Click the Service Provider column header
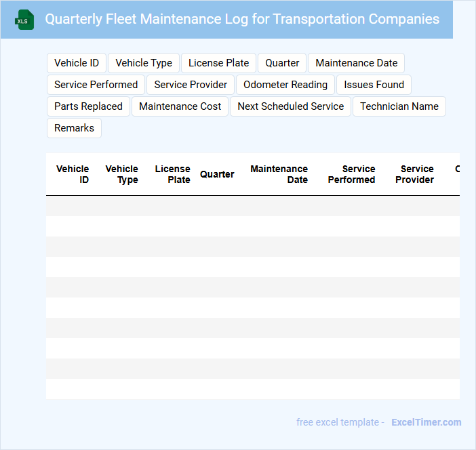Viewport: 476px width, 450px height. 414,174
